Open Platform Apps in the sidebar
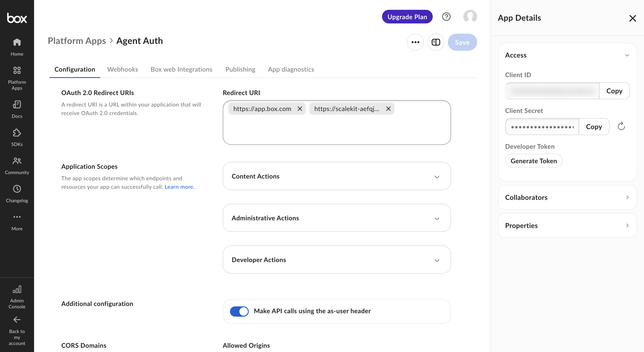This screenshot has width=644, height=352. coord(17,78)
